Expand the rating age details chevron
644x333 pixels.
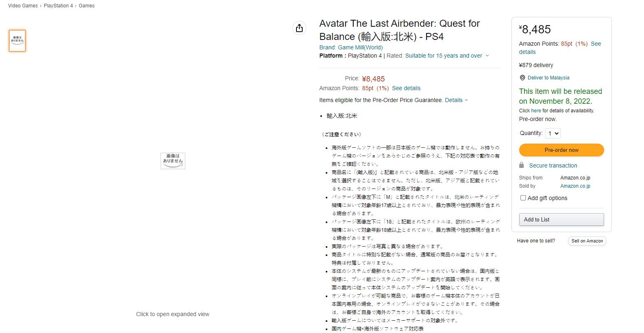point(487,56)
